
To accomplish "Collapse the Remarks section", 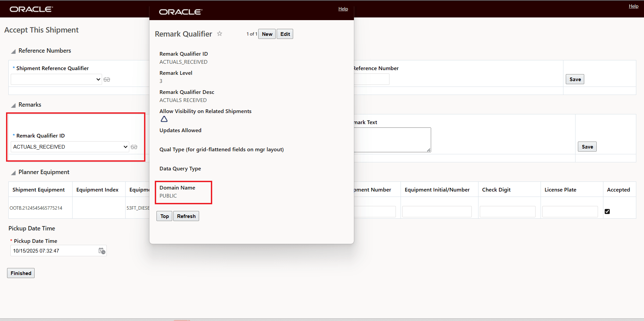I will (13, 105).
